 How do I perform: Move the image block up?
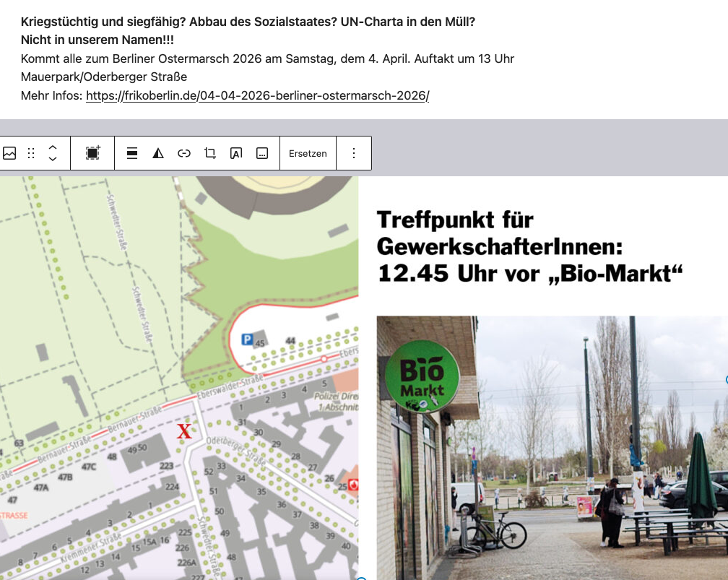[x=53, y=147]
